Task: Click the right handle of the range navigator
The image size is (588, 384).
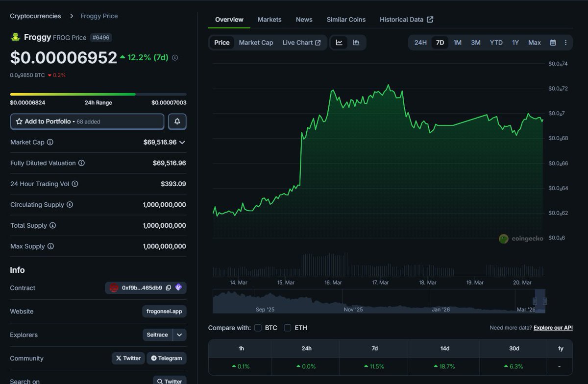Action: point(544,301)
